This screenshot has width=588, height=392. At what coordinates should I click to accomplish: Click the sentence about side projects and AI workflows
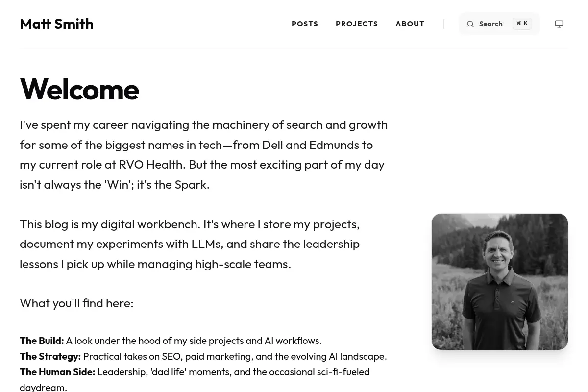194,341
